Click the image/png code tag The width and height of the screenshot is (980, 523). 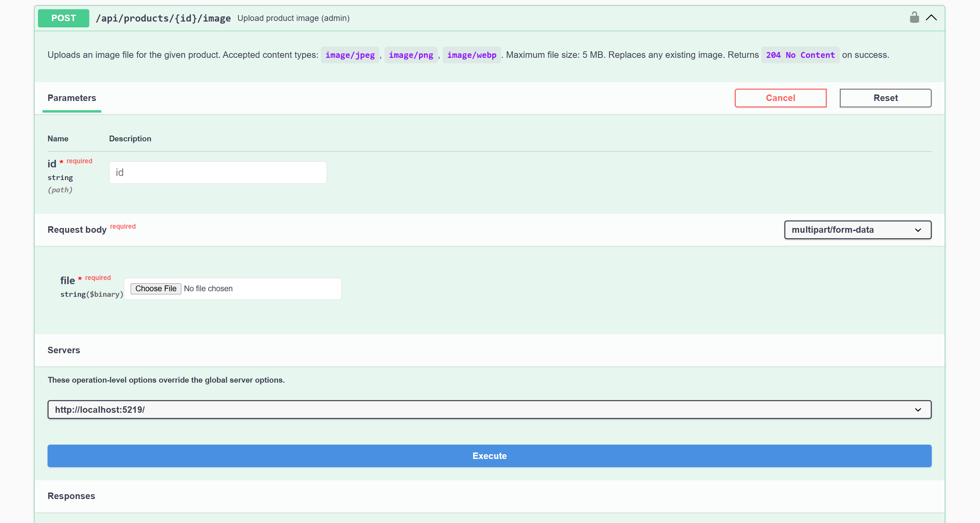[x=411, y=55]
